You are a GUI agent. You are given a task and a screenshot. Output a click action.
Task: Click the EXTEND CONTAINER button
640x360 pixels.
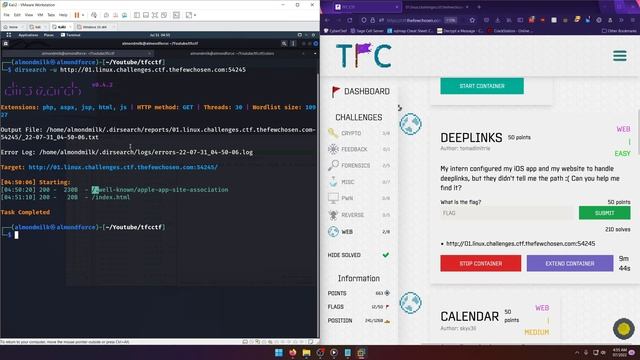coord(570,263)
